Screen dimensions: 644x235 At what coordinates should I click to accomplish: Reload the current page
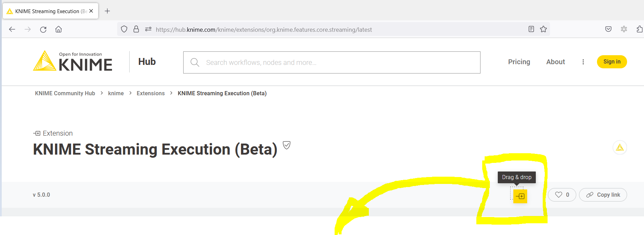click(x=43, y=29)
